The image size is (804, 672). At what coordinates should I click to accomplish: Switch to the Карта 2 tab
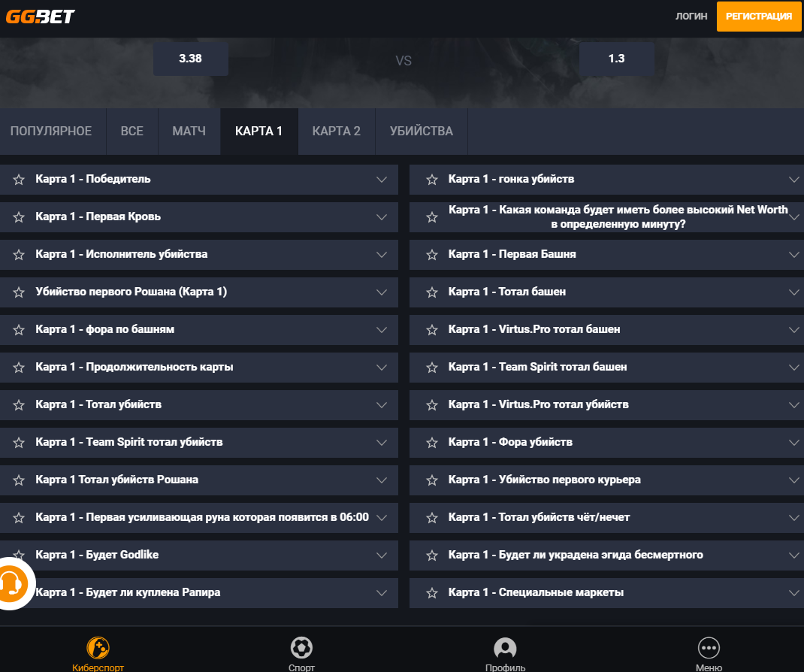pyautogui.click(x=336, y=132)
